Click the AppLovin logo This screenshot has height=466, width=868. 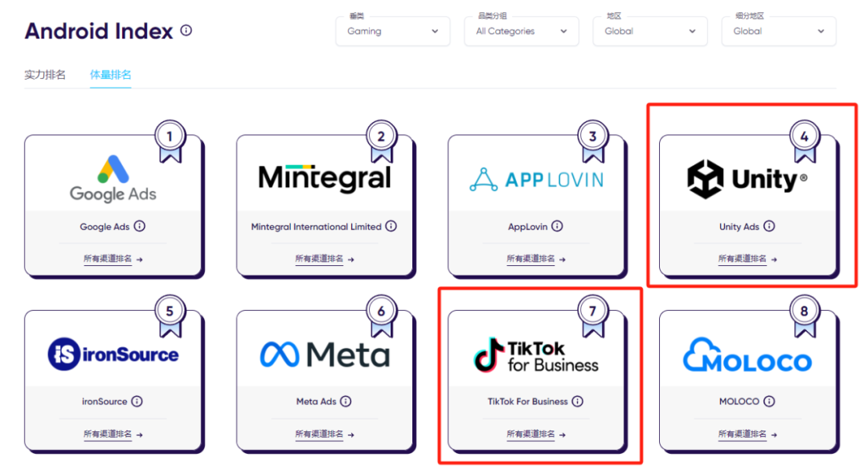(x=536, y=179)
